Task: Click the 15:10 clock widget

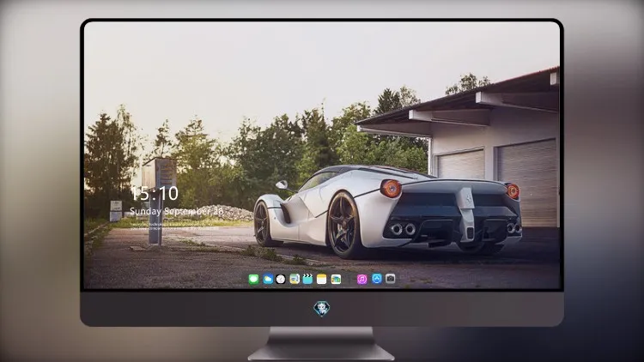Action: (155, 193)
